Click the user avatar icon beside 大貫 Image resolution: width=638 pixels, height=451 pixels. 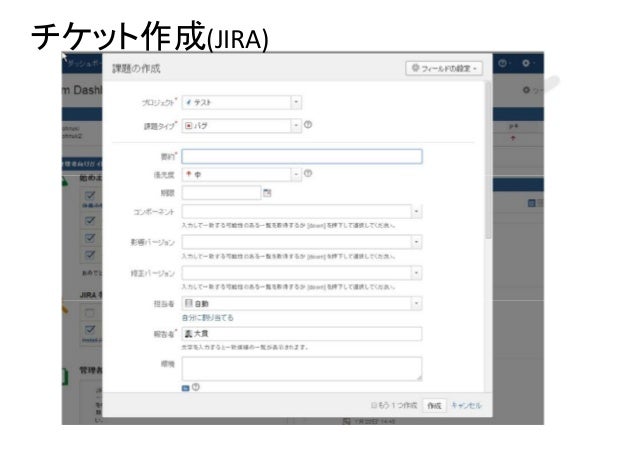188,334
